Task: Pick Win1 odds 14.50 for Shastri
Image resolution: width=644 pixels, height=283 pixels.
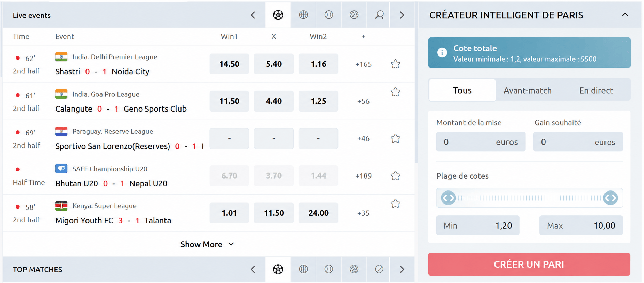Action: (x=229, y=64)
